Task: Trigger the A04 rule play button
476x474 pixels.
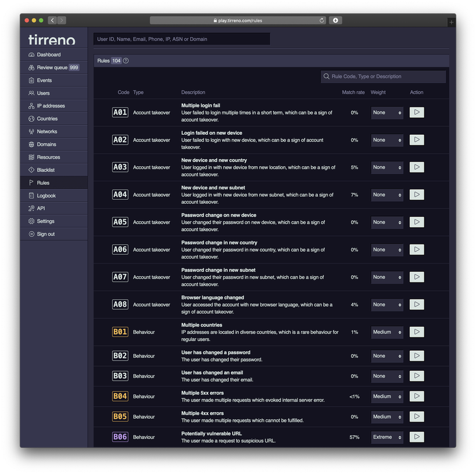Action: coord(417,195)
